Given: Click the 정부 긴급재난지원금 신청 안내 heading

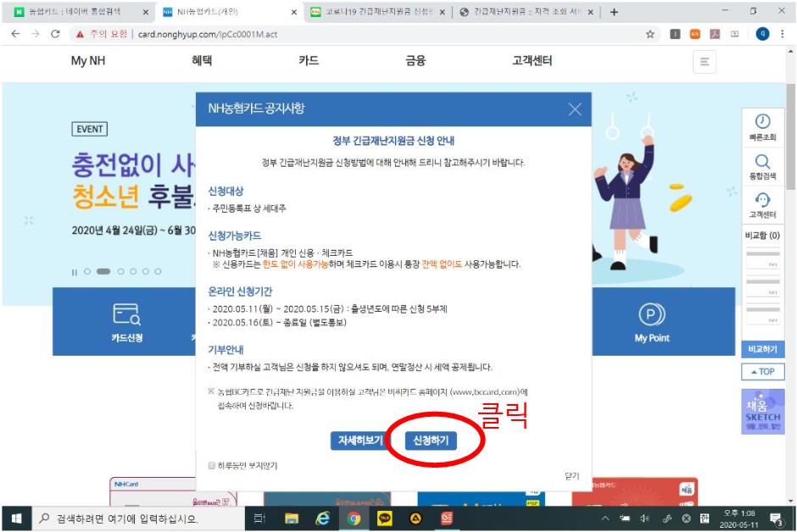Looking at the screenshot, I should point(393,141).
